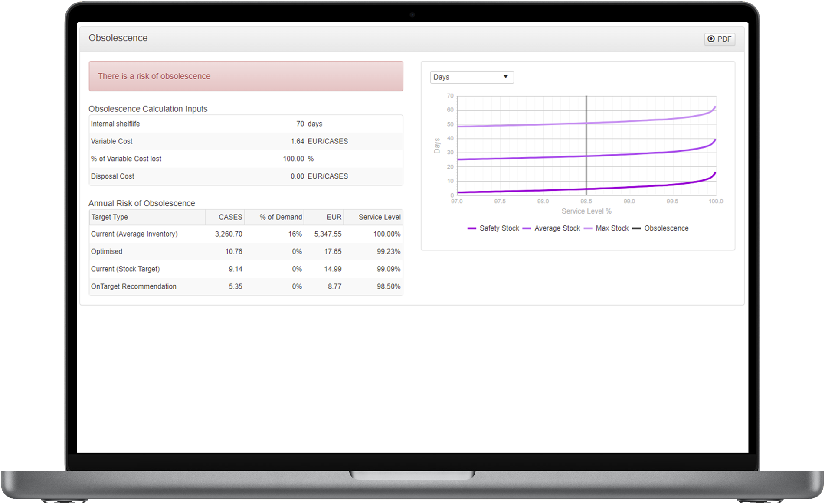Screen dimensions: 825x504
Task: Click the vertical 98.5 service level marker line
Action: click(586, 146)
